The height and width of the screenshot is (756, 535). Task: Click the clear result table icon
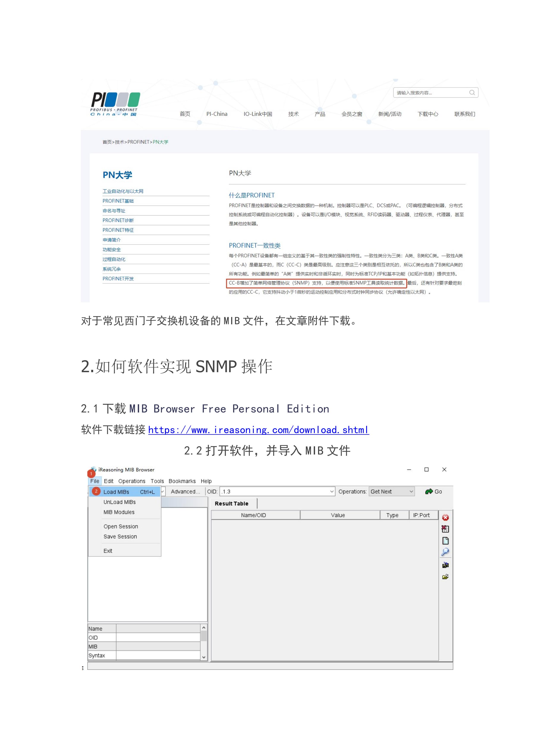pos(445,529)
